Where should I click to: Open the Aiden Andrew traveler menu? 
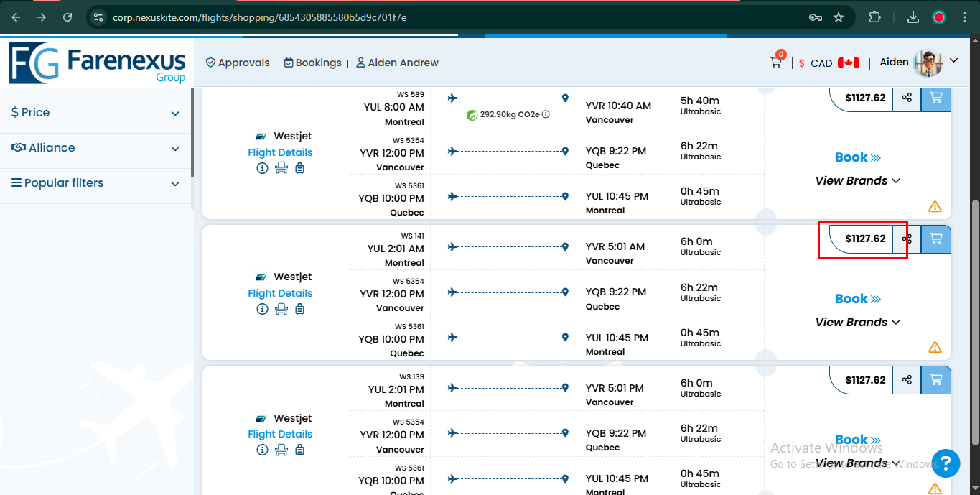[x=397, y=63]
